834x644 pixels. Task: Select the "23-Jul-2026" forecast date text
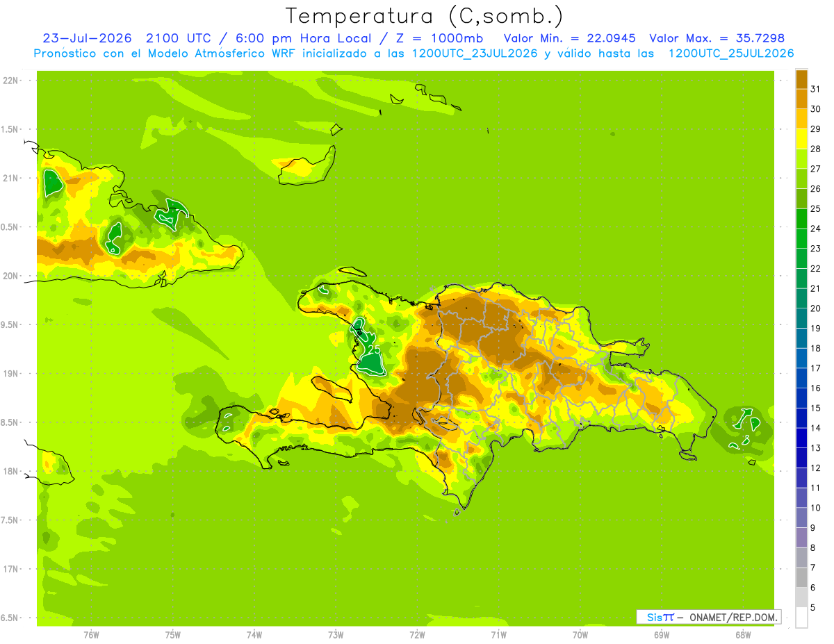[87, 38]
